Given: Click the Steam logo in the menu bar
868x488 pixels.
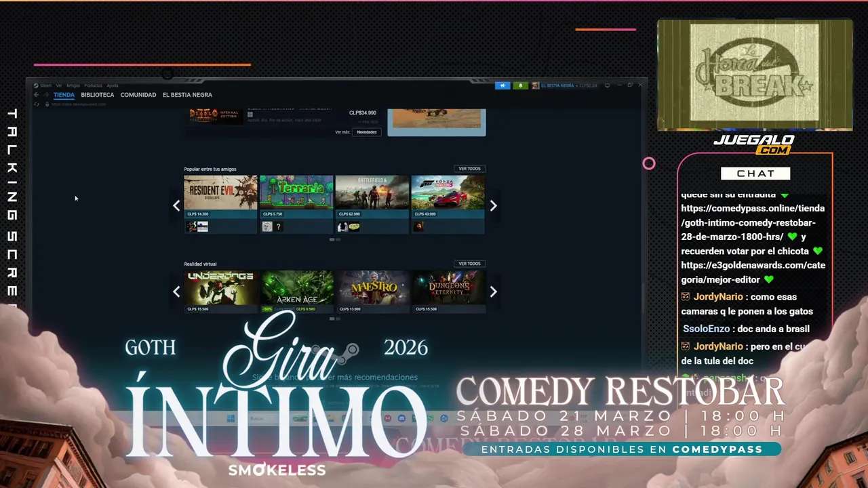Looking at the screenshot, I should point(36,85).
